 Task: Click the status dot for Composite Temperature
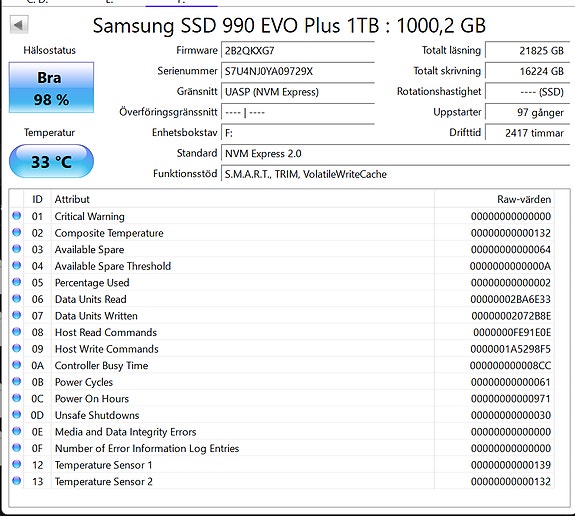click(17, 232)
